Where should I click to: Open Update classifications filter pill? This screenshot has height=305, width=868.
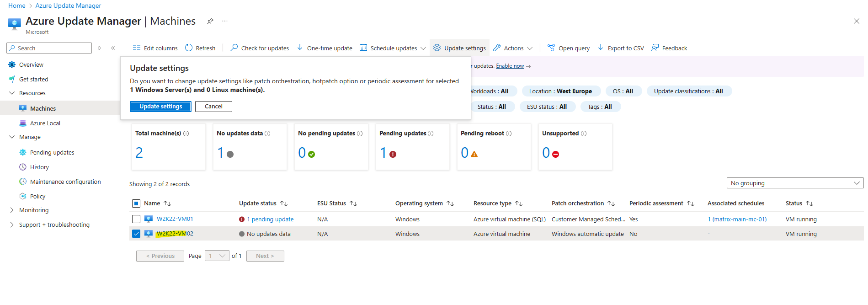pyautogui.click(x=688, y=91)
